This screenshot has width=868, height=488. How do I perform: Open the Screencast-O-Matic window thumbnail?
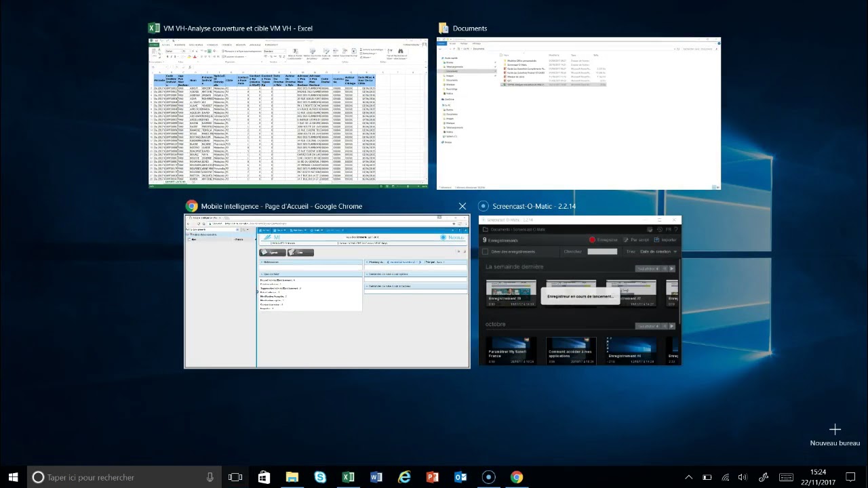[580, 291]
